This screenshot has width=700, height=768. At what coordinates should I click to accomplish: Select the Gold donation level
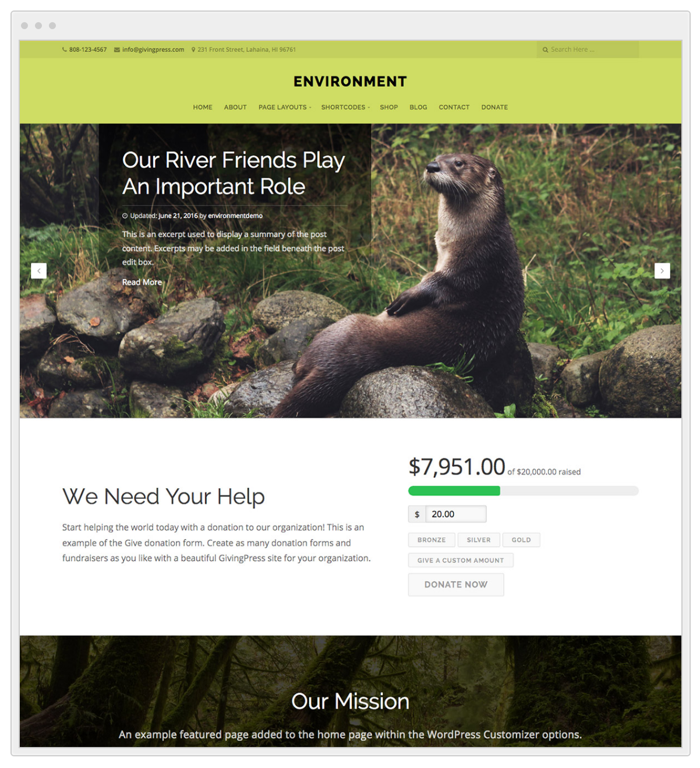(521, 540)
